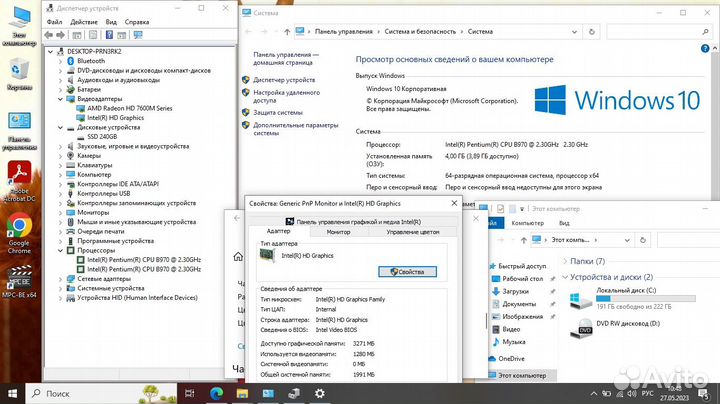
Task: Click the Свойства button in adapter dialog
Action: (x=407, y=272)
